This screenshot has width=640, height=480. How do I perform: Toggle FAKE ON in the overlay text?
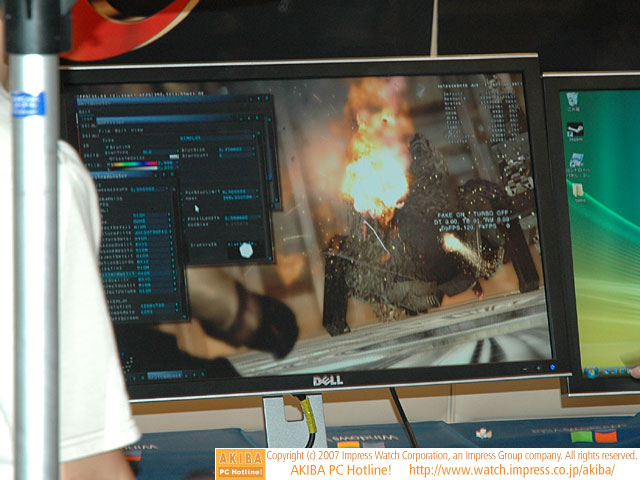coord(451,213)
